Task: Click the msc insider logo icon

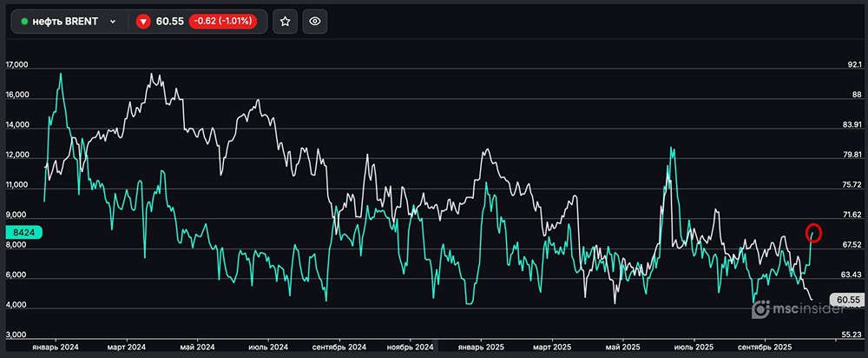Action: point(760,308)
